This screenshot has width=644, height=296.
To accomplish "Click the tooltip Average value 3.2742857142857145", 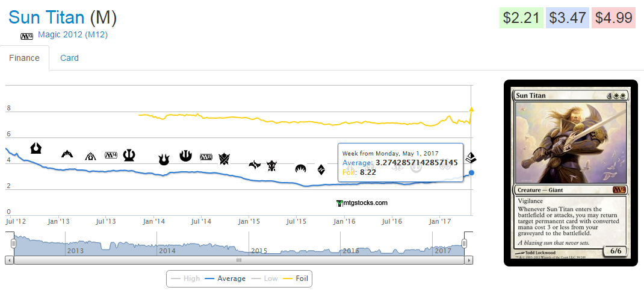I will point(416,163).
